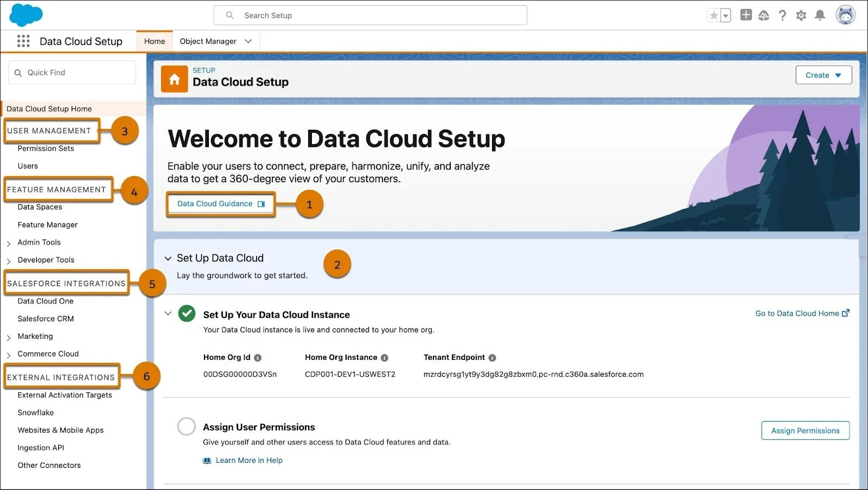The image size is (868, 490).
Task: Click the Search Setup magnifier icon
Action: coord(230,15)
